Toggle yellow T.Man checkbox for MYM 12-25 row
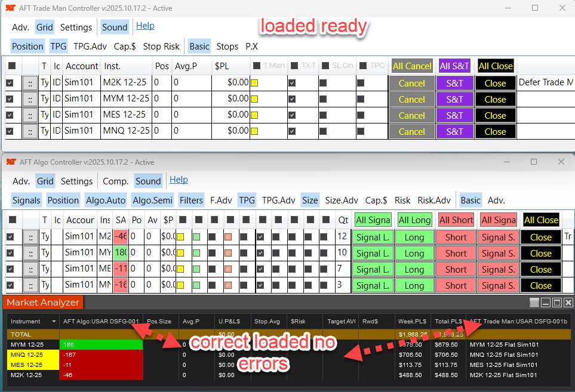This screenshot has height=392, width=575. pos(254,99)
